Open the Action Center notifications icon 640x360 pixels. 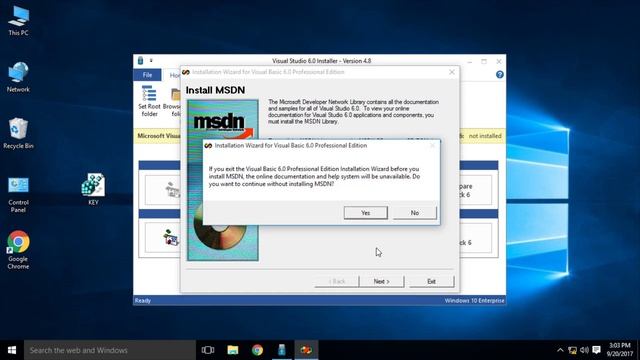(597, 350)
